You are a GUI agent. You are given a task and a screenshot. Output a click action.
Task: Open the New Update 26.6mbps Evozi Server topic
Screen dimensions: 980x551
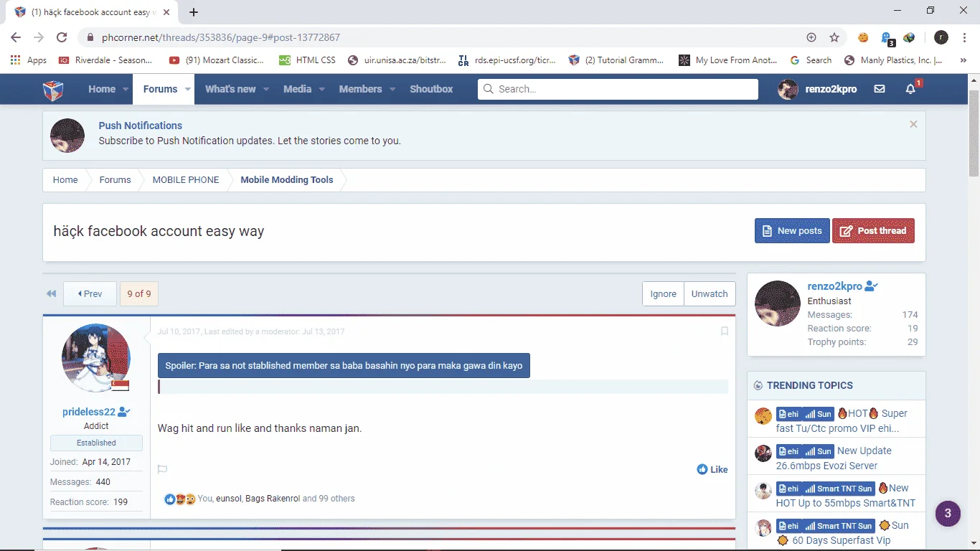point(834,458)
